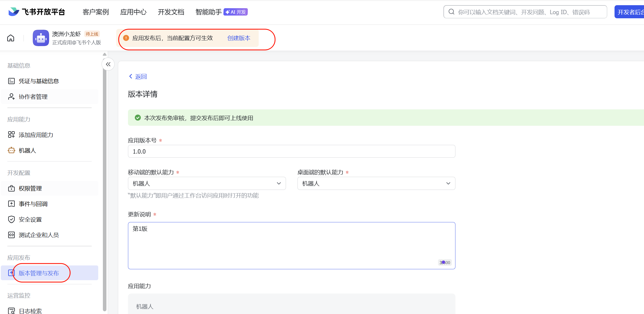This screenshot has width=644, height=314.
Task: Open 权限管理 in the sidebar
Action: [30, 188]
